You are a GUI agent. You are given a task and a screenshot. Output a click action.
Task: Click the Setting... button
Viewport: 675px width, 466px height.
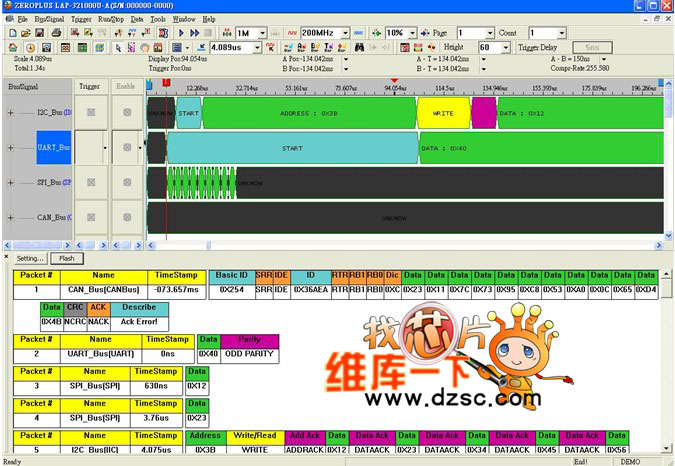(x=29, y=258)
